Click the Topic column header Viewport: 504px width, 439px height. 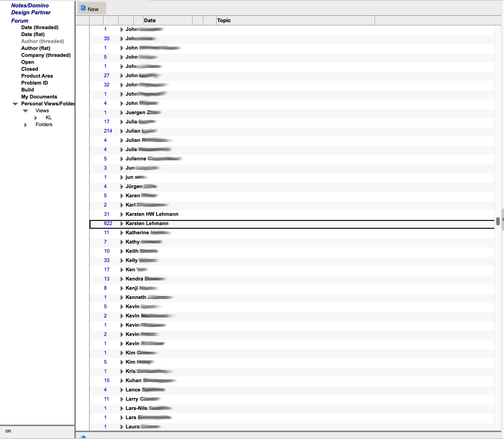coord(295,20)
